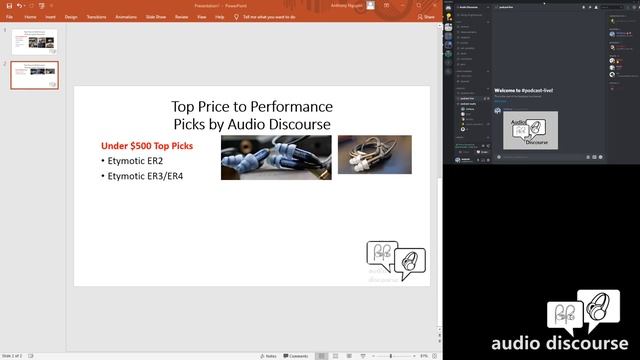Image resolution: width=640 pixels, height=360 pixels.
Task: Open the View ribbon tab
Action: (x=202, y=17)
